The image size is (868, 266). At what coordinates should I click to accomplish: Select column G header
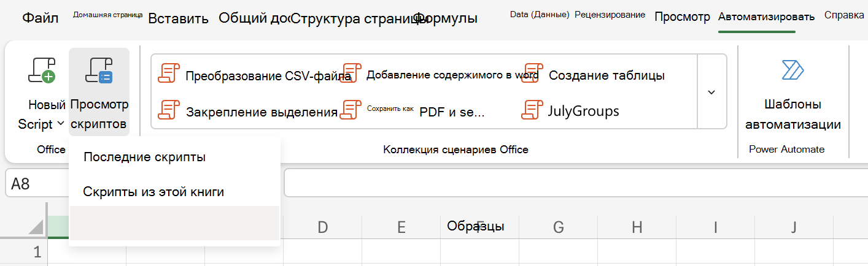coord(558,227)
